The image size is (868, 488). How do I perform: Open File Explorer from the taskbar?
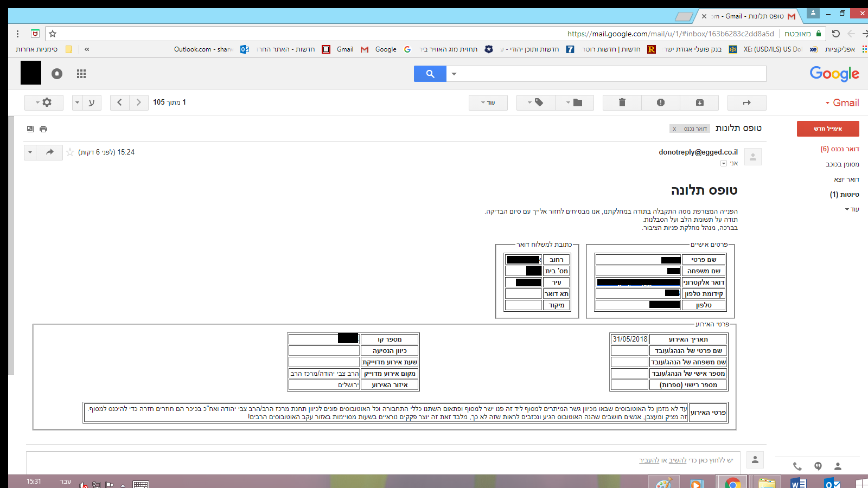click(x=767, y=482)
